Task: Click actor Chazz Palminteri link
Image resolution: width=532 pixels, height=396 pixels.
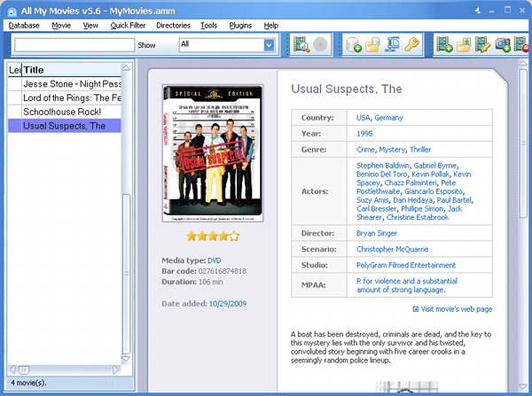Action: 411,182
